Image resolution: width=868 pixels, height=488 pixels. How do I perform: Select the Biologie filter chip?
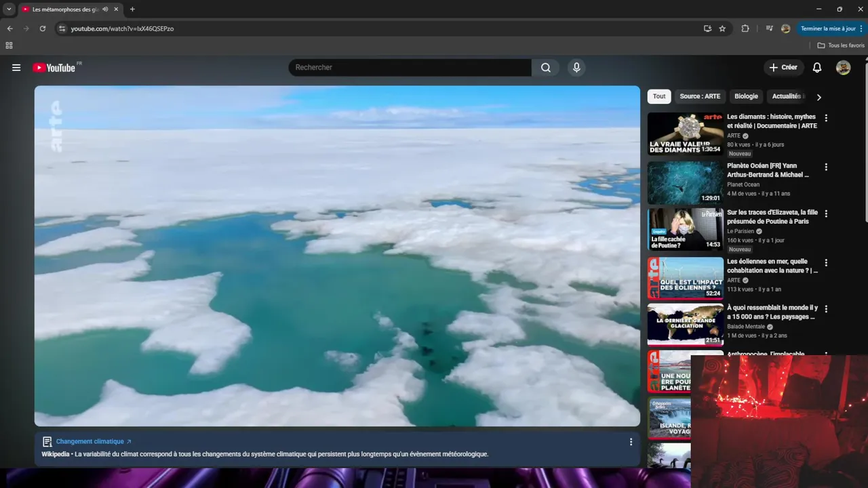pyautogui.click(x=746, y=96)
